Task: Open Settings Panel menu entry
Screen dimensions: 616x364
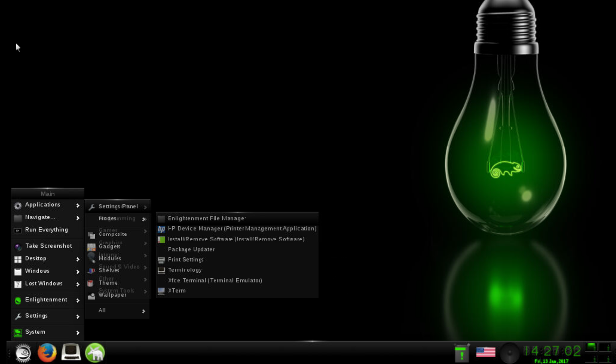Action: 118,206
